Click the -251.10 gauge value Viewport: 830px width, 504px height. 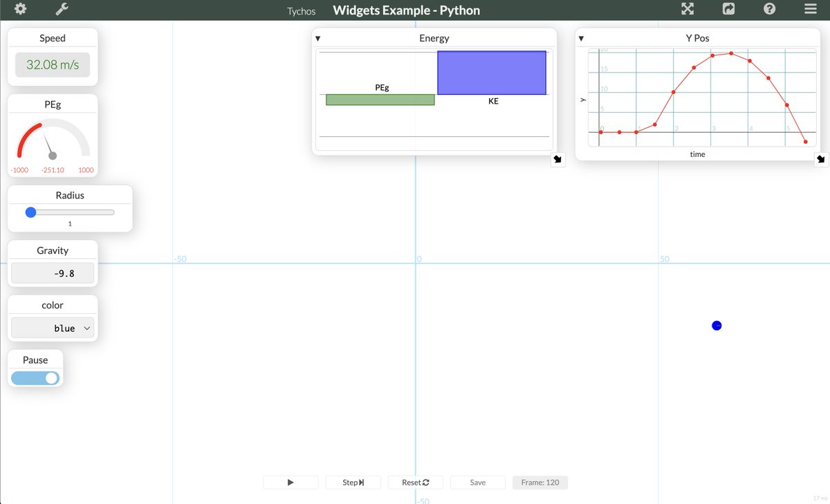click(53, 170)
